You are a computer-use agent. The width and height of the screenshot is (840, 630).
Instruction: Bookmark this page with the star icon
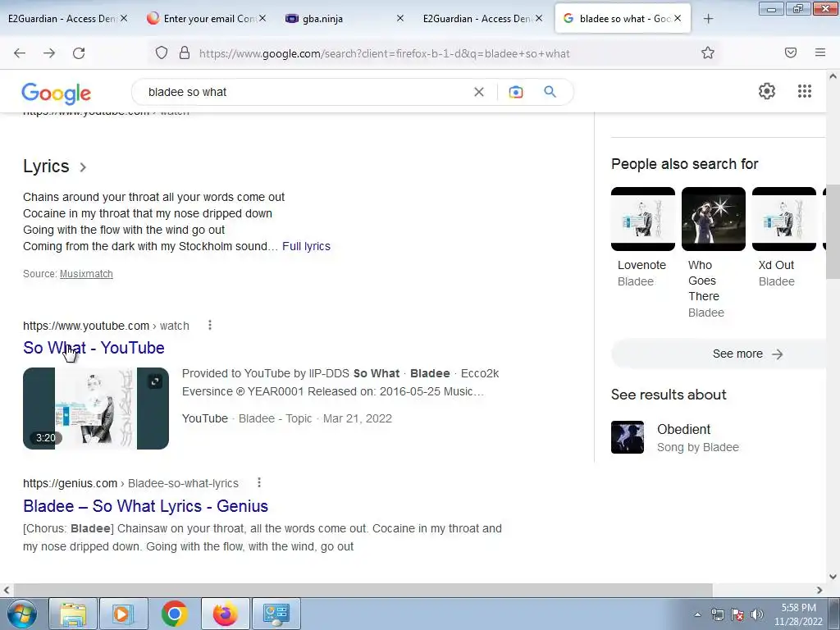click(x=708, y=52)
